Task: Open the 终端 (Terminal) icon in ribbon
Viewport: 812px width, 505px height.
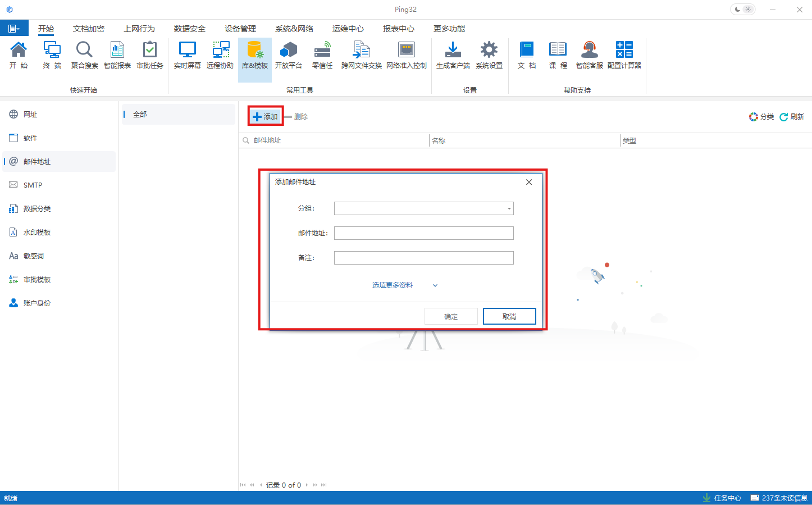Action: point(52,55)
